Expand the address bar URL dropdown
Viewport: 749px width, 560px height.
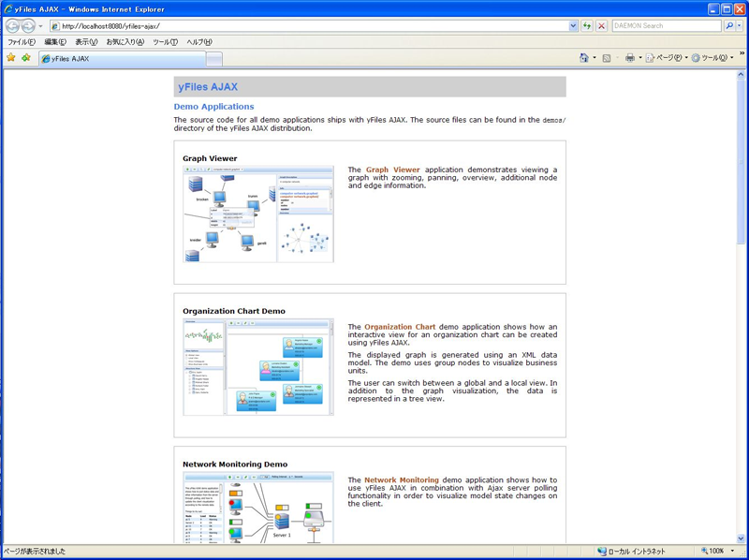tap(573, 26)
